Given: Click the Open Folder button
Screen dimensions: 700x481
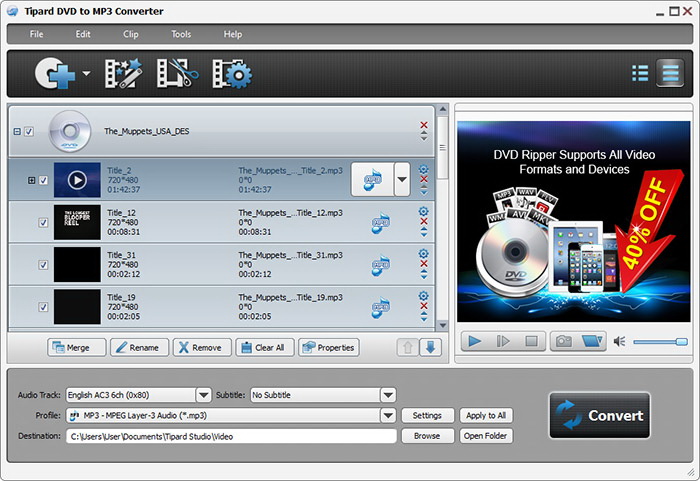Looking at the screenshot, I should tap(486, 436).
